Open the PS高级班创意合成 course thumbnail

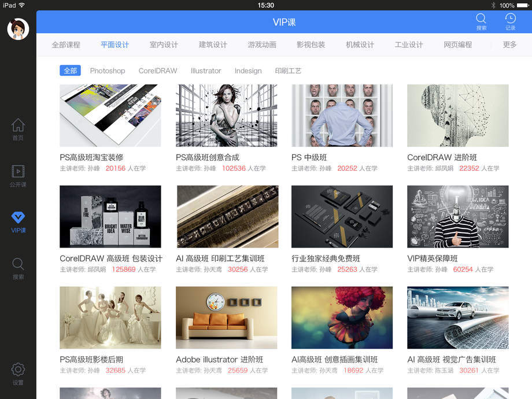(226, 115)
